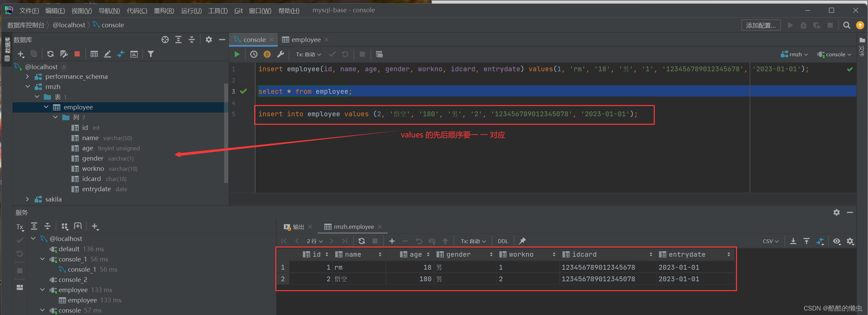Click the target locate icon in database panel
The height and width of the screenshot is (315, 868).
click(x=165, y=40)
